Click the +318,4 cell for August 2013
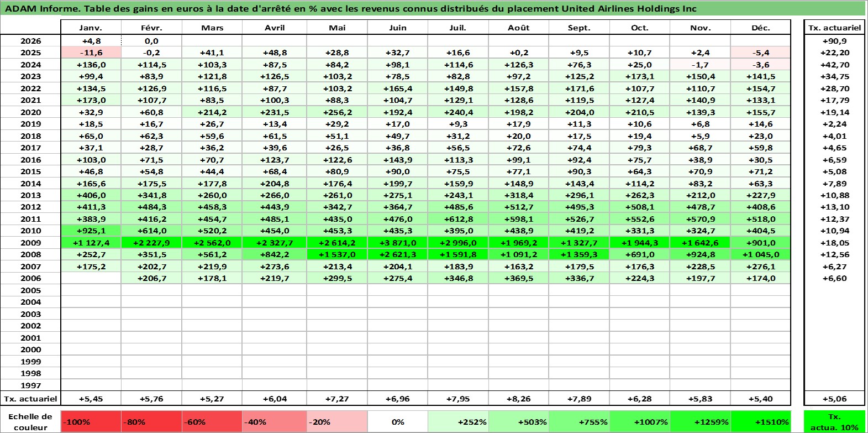 pos(518,195)
